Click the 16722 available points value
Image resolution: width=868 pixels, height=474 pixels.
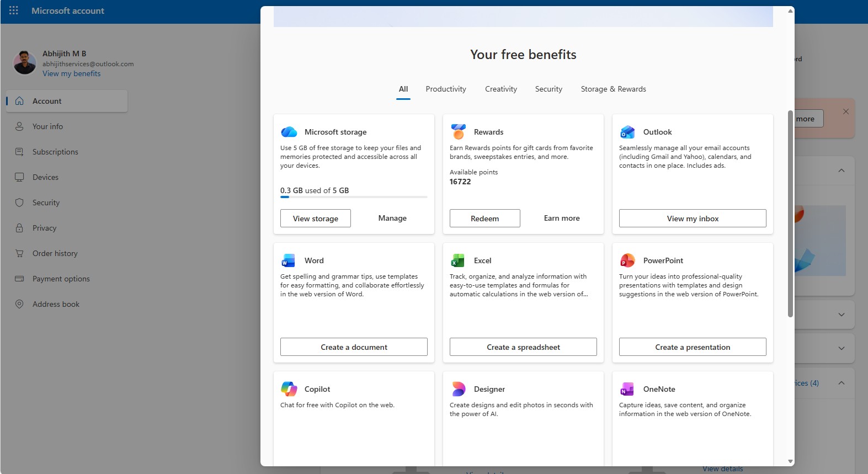(x=460, y=182)
